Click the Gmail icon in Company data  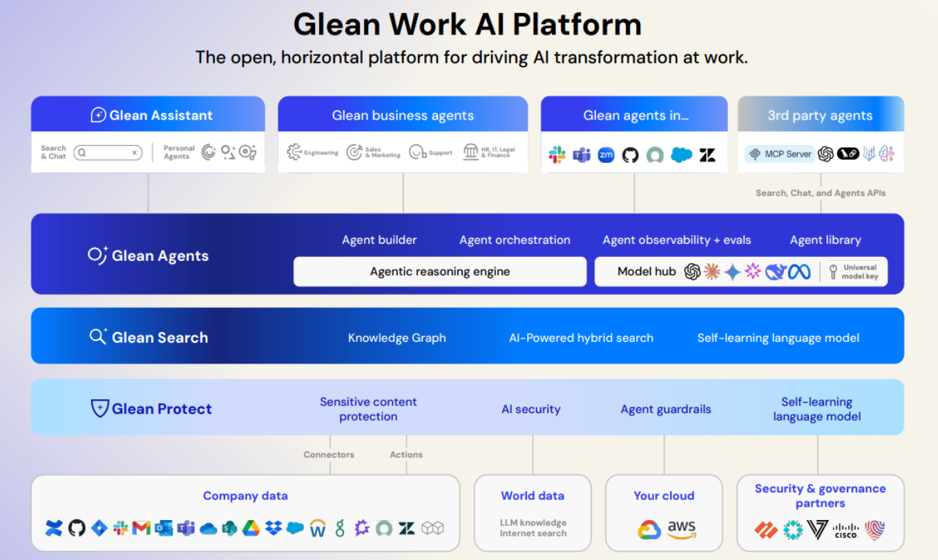pos(142,528)
